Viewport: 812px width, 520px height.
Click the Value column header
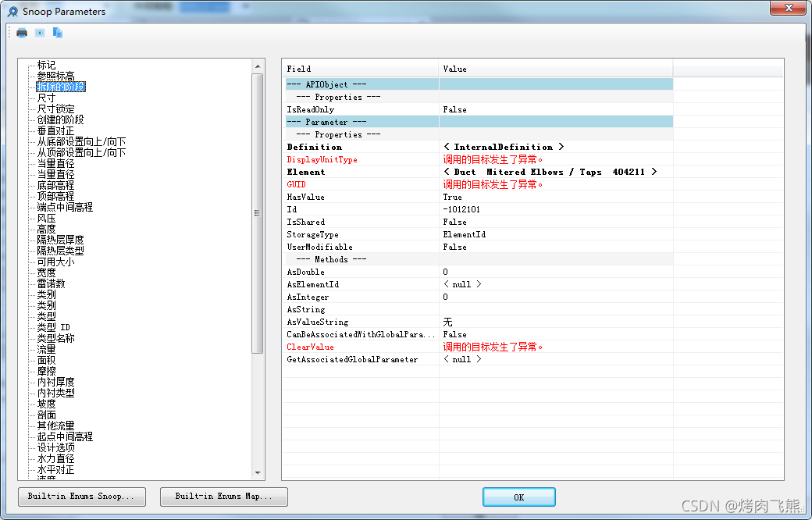(556, 69)
